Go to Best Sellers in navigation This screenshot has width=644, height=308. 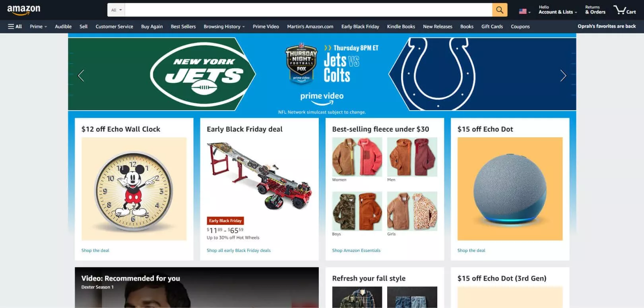pos(183,26)
